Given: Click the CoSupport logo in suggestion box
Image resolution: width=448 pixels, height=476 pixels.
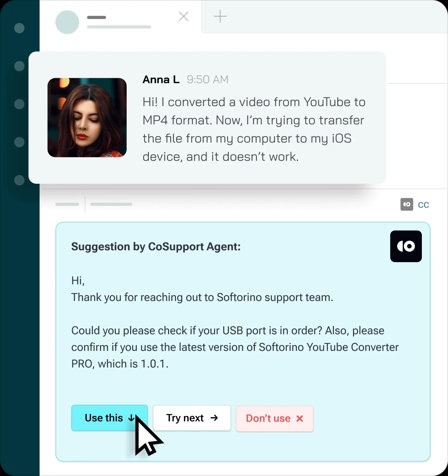Looking at the screenshot, I should click(x=406, y=246).
